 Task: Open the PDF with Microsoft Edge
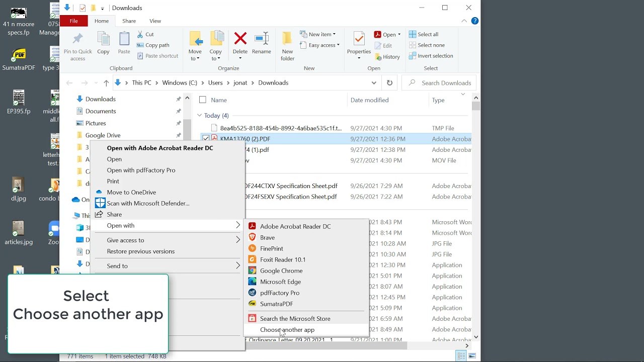click(280, 282)
